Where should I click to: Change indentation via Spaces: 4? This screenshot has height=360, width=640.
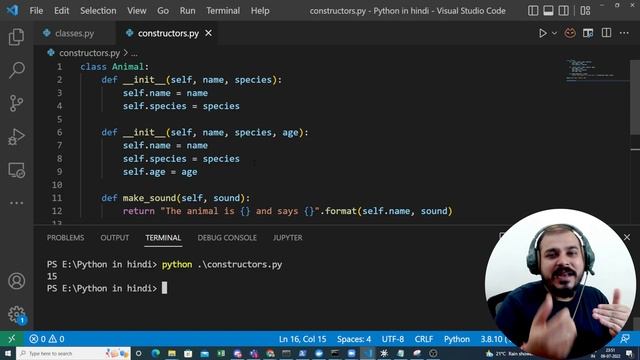point(354,339)
